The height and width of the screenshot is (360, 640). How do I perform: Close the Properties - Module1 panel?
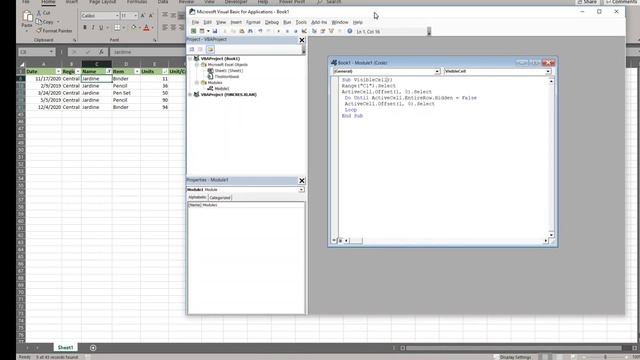[302, 180]
